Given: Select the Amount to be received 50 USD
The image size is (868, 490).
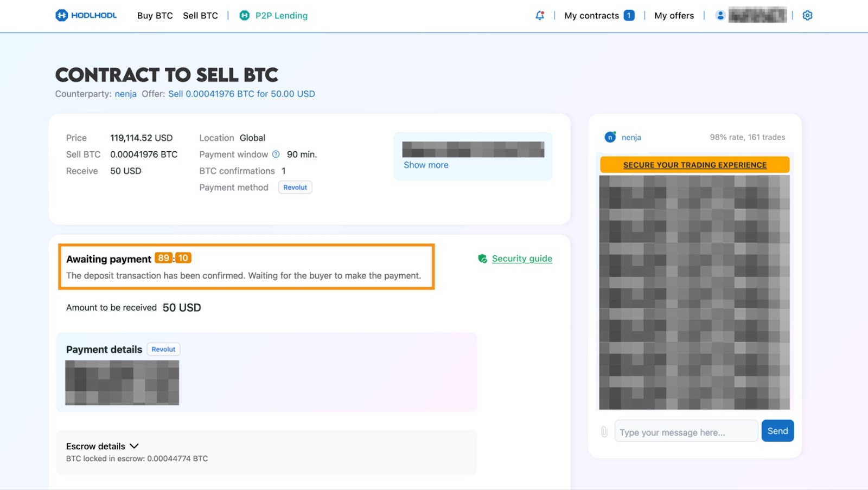Looking at the screenshot, I should click(x=182, y=308).
